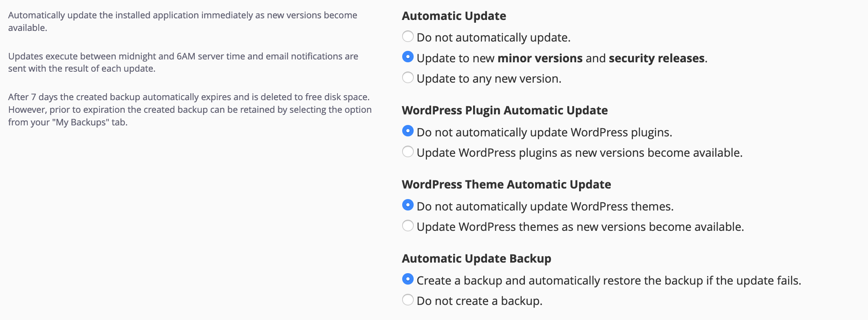Click the description starting 'Automatically update the installed application'
868x320 pixels.
coord(182,21)
